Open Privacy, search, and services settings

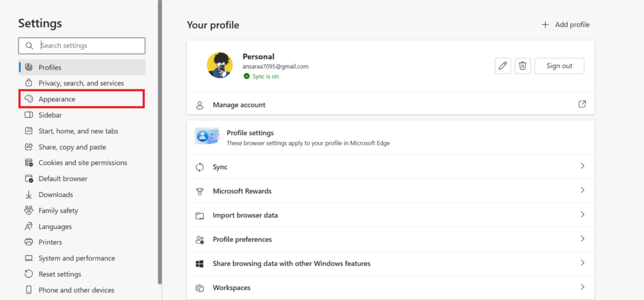click(82, 83)
